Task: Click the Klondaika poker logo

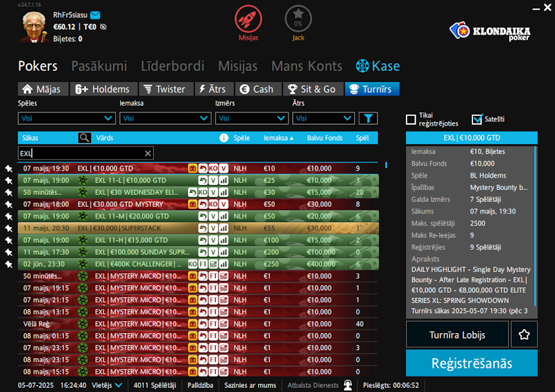Action: click(490, 32)
